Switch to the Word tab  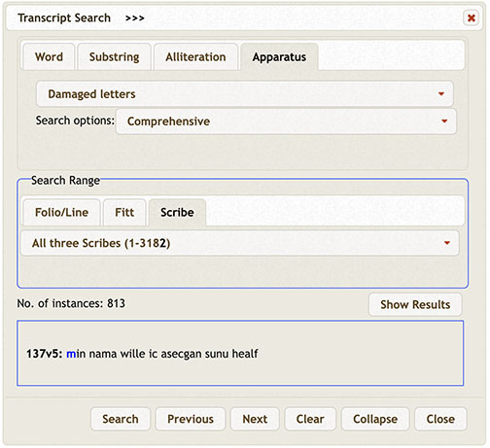click(x=49, y=57)
